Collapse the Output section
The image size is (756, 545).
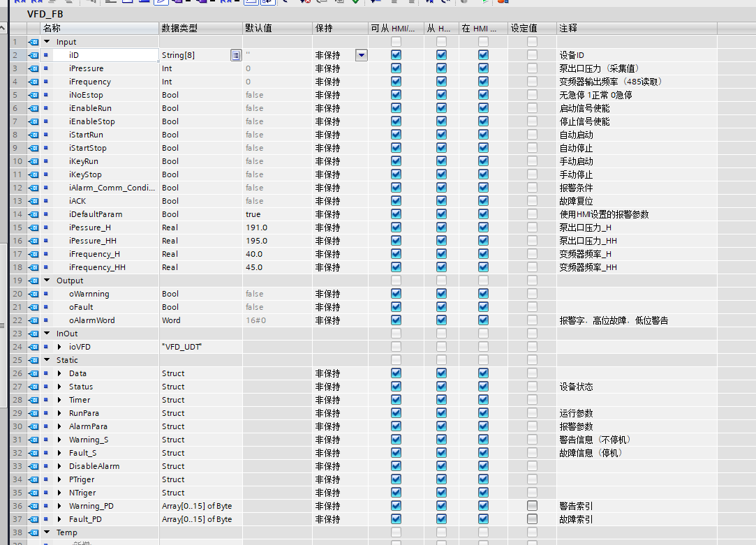(47, 281)
